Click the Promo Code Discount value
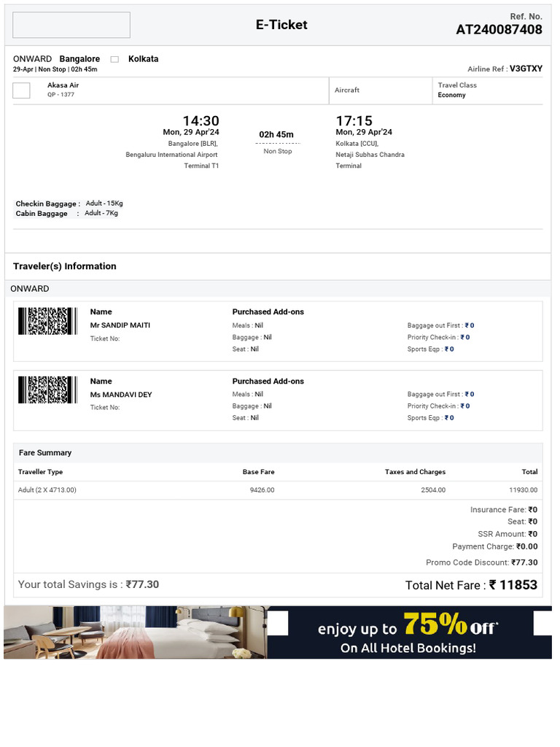This screenshot has height=747, width=560. pos(524,562)
